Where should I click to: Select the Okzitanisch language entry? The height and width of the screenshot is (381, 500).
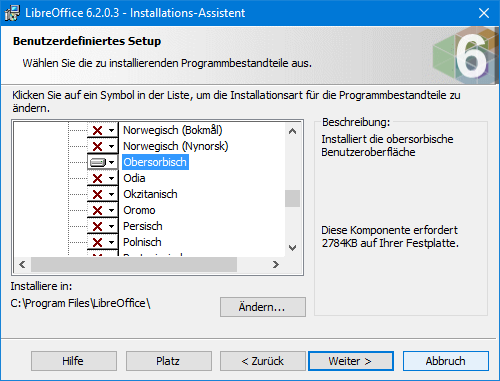pos(150,194)
